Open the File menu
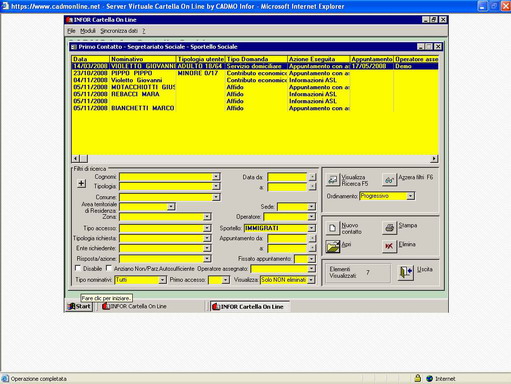Image resolution: width=511 pixels, height=384 pixels. click(x=71, y=31)
